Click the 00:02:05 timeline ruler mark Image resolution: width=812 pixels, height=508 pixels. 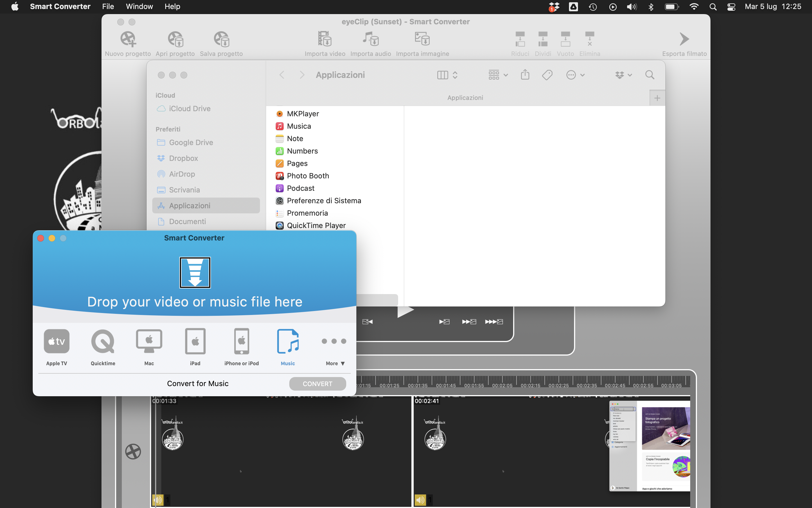click(502, 385)
